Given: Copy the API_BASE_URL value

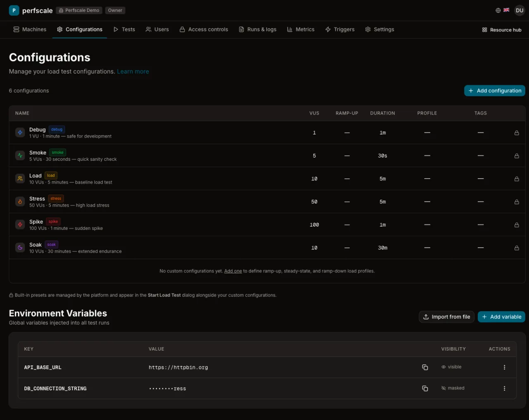Looking at the screenshot, I should tap(425, 367).
